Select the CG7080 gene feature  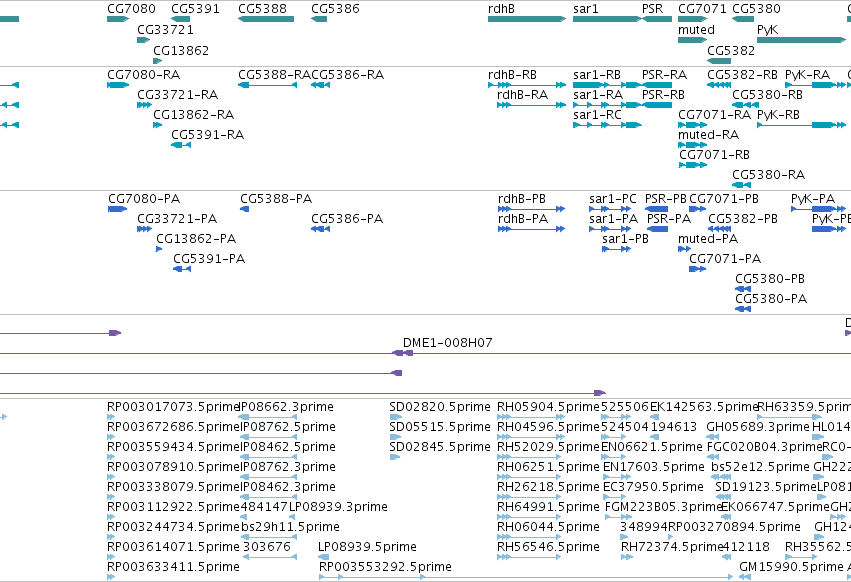click(118, 19)
